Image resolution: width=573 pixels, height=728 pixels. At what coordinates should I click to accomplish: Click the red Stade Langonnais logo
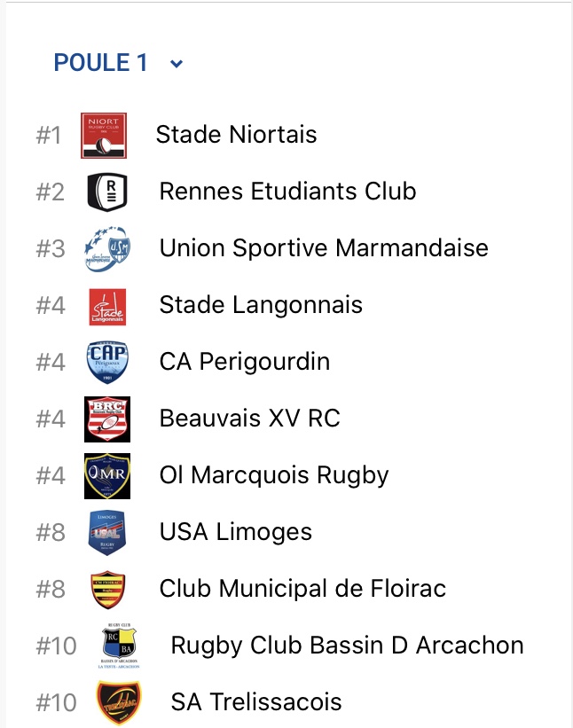(107, 306)
